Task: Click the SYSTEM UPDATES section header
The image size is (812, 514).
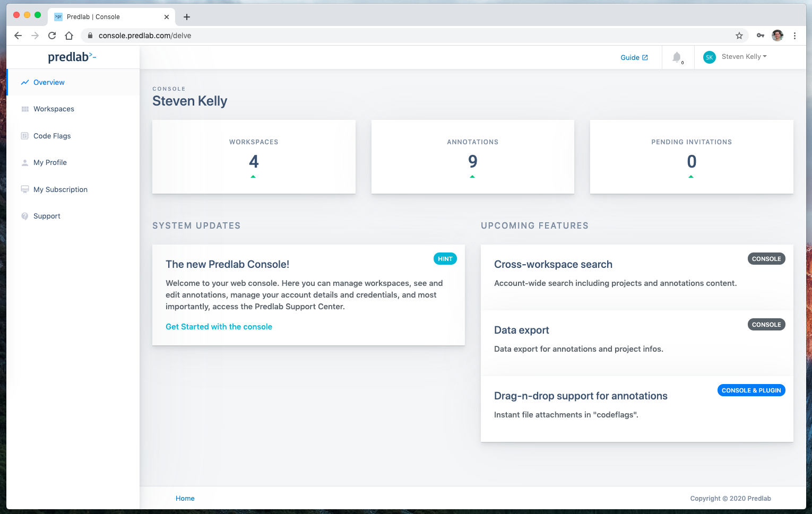Action: coord(196,225)
